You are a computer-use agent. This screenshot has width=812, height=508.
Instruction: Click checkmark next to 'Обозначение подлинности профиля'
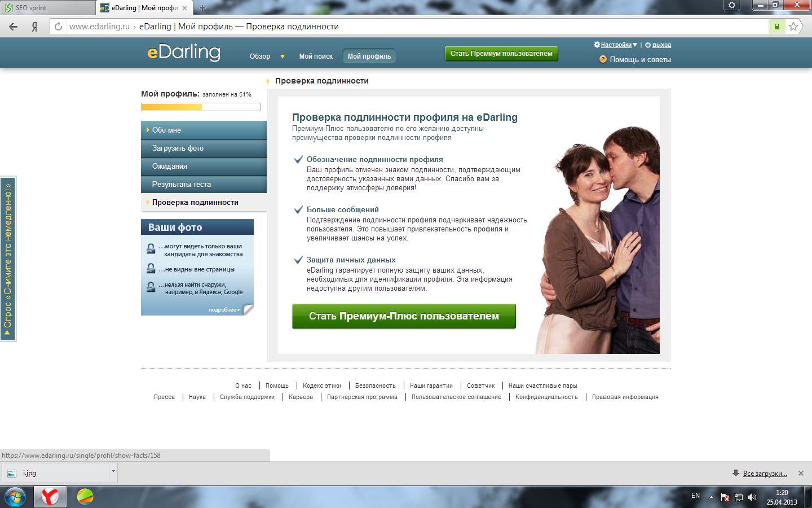[299, 159]
